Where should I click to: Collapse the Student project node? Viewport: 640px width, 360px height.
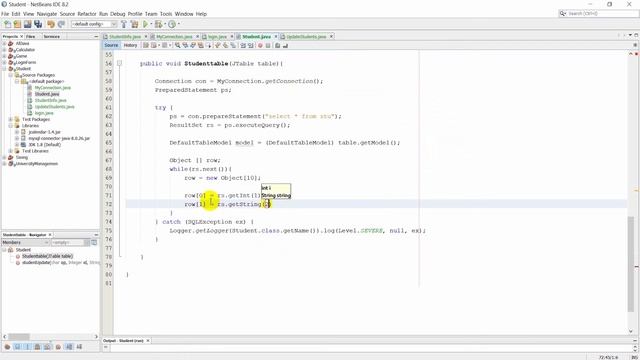click(4, 69)
